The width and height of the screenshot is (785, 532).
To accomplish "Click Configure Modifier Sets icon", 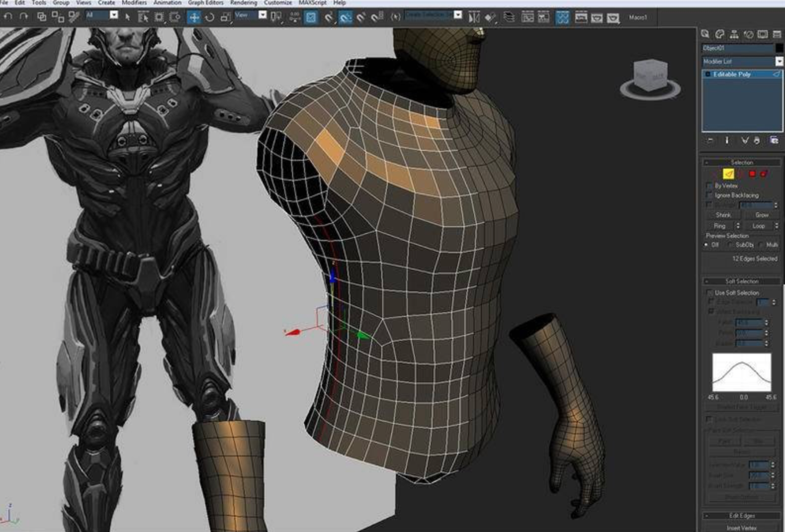I will pos(774,140).
